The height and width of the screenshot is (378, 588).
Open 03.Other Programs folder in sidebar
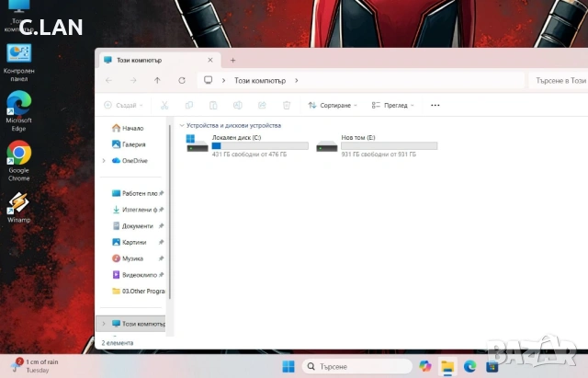pos(139,291)
